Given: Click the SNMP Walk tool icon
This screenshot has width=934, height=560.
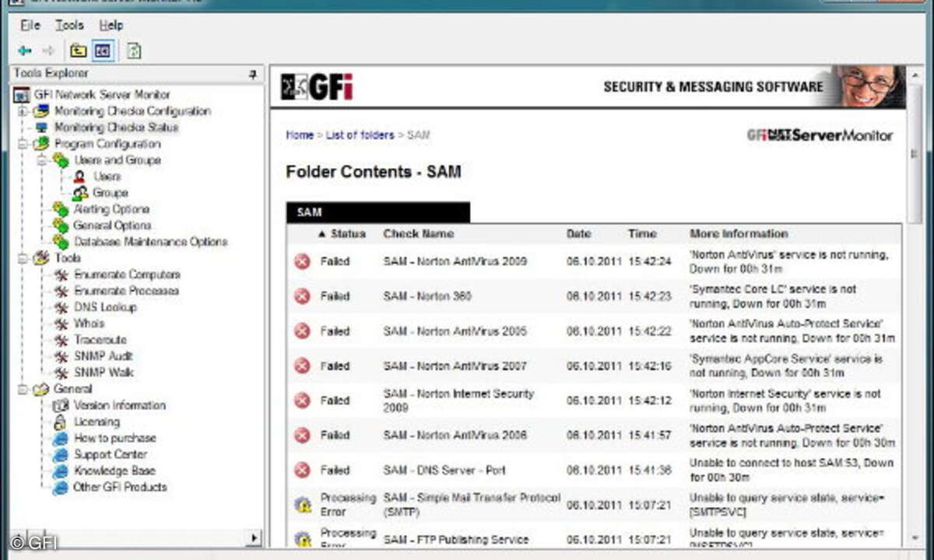Looking at the screenshot, I should point(61,373).
